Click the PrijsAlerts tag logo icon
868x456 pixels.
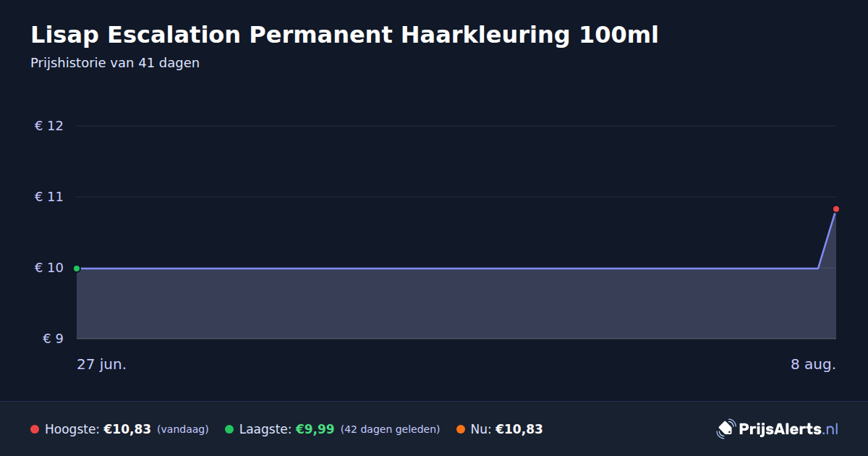pyautogui.click(x=726, y=429)
